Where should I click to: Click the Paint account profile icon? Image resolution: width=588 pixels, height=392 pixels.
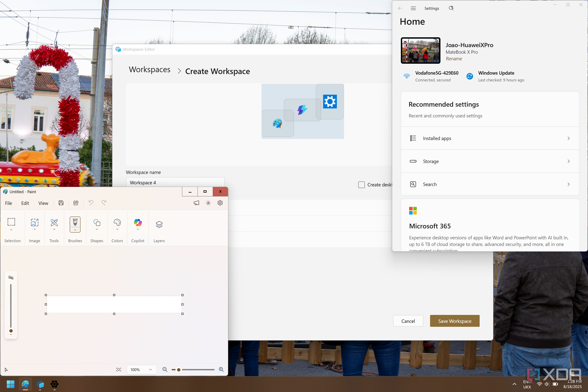tap(208, 203)
